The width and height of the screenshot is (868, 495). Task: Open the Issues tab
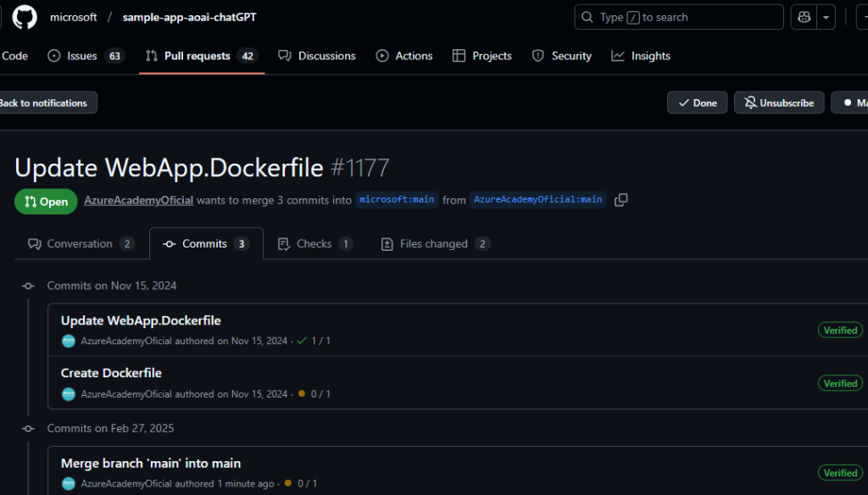click(x=82, y=56)
